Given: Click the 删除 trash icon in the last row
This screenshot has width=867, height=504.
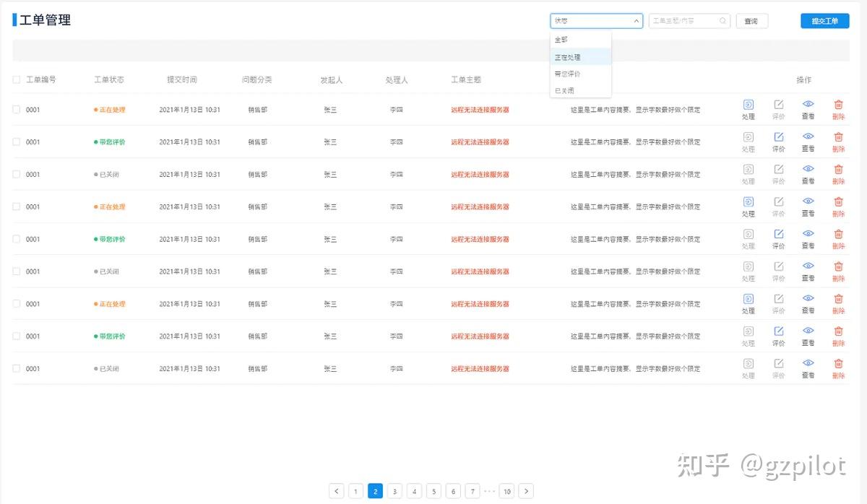Looking at the screenshot, I should (838, 364).
